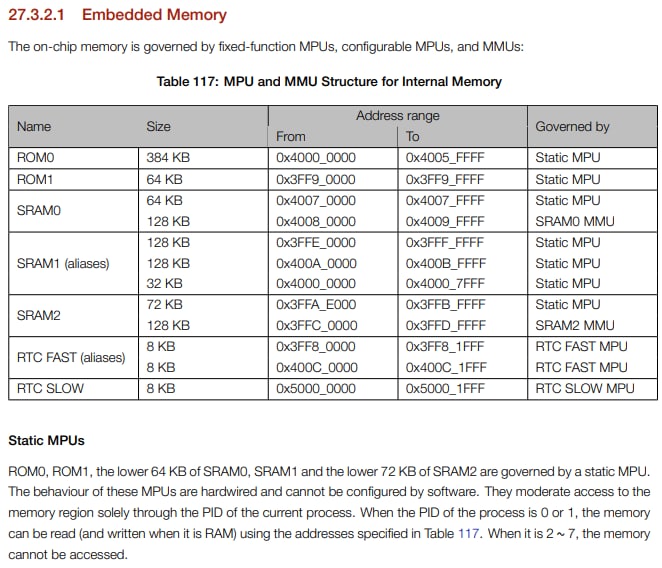Click the SRAM1 (aliases) row label
Screen dimensions: 662x568
[63, 263]
